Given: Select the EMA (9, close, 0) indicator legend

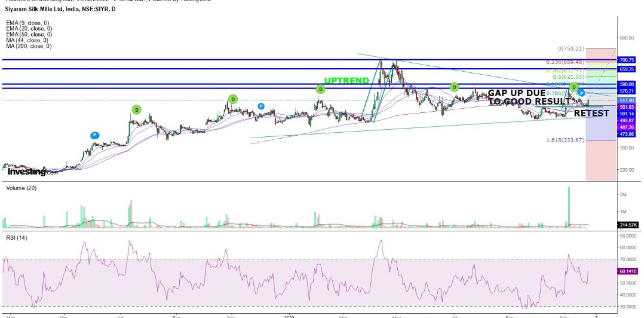Looking at the screenshot, I should coord(27,23).
